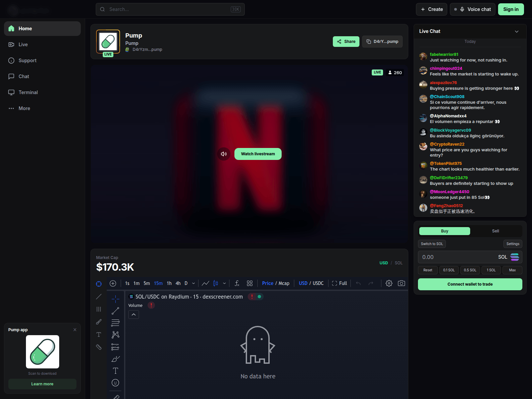Click Learn more in Pump app card

tap(42, 384)
